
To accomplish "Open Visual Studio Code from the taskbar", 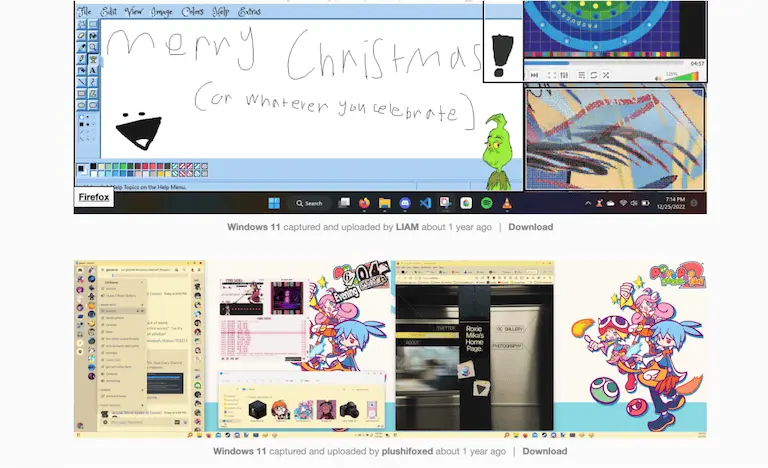I will point(425,203).
